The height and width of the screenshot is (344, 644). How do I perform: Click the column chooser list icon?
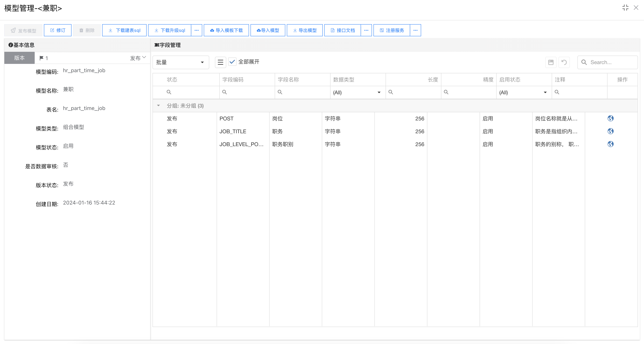[220, 62]
